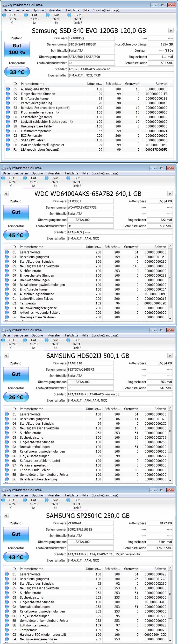Click status icon of Ausschaltungsabbrüche row
This screenshot has width=178, height=644.
coord(7,294)
